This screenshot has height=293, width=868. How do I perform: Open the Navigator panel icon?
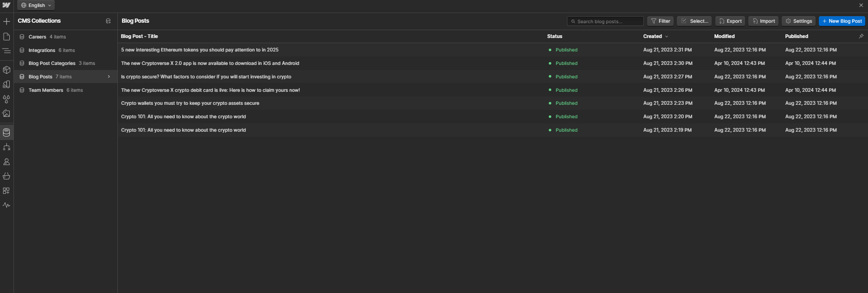pos(6,51)
